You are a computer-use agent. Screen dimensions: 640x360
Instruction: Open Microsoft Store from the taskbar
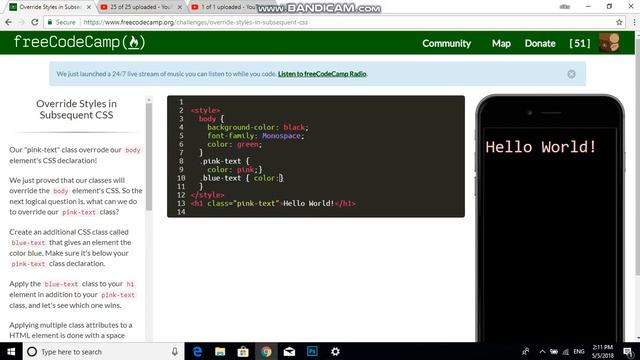pyautogui.click(x=243, y=351)
